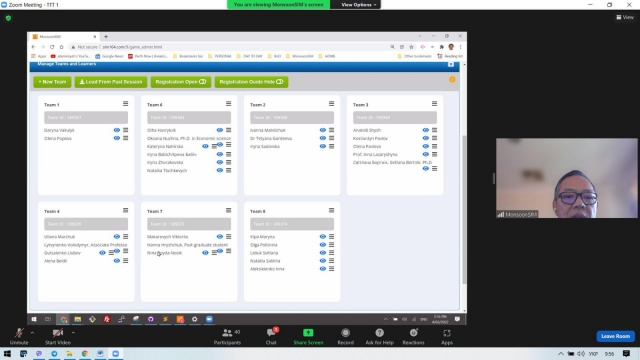Image resolution: width=640 pixels, height=360 pixels.
Task: Click the Ask for Help icon
Action: click(380, 333)
